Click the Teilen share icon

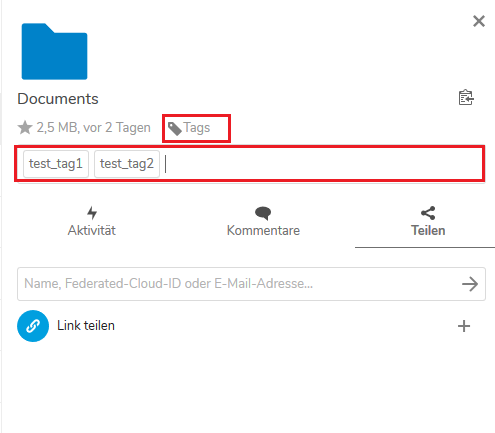point(428,213)
